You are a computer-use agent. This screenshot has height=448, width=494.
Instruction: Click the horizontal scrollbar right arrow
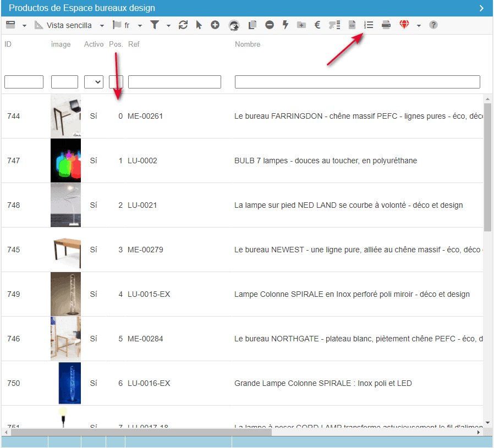[x=479, y=432]
